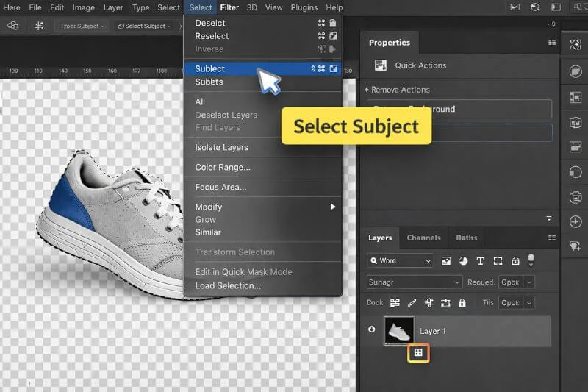
Task: Click the Reoued opacity value field
Action: (x=510, y=282)
